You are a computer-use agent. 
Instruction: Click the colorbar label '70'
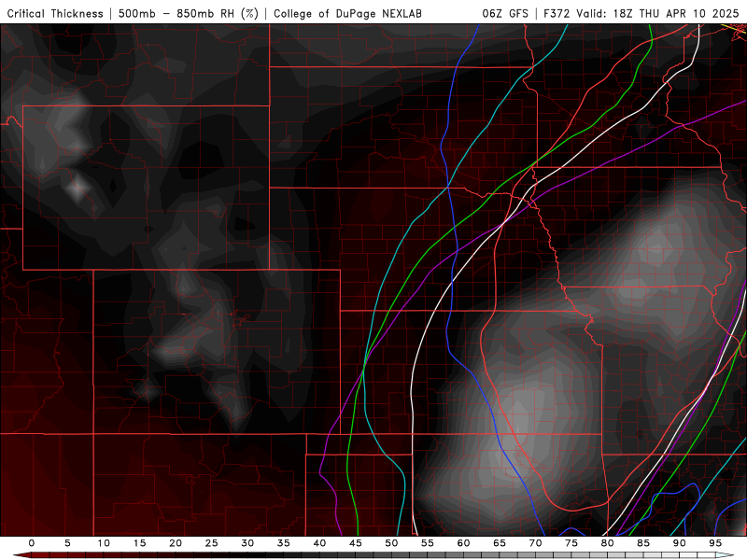[x=535, y=543]
